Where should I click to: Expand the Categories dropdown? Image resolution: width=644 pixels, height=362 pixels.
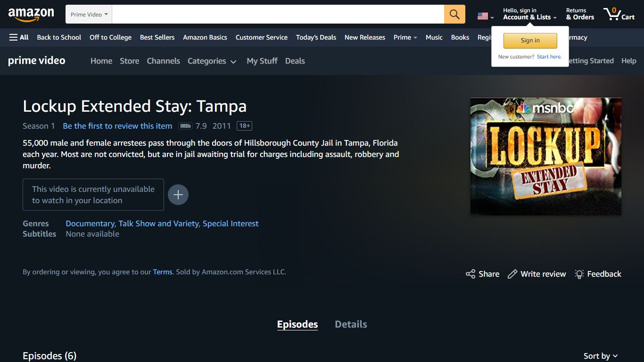(212, 61)
